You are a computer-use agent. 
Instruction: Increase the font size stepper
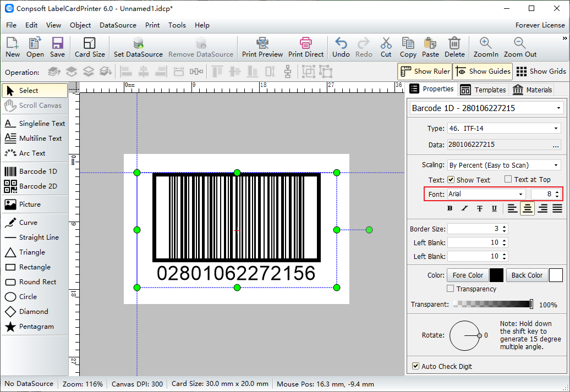tap(557, 192)
